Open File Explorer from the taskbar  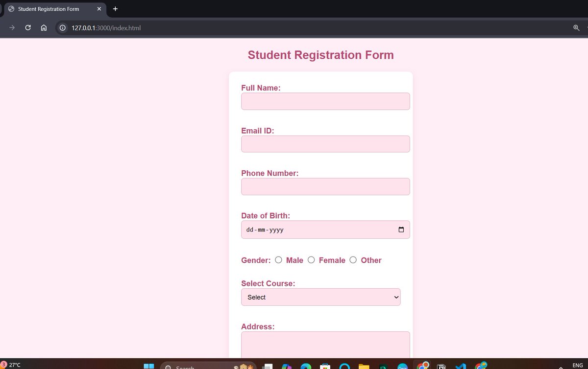pos(364,366)
